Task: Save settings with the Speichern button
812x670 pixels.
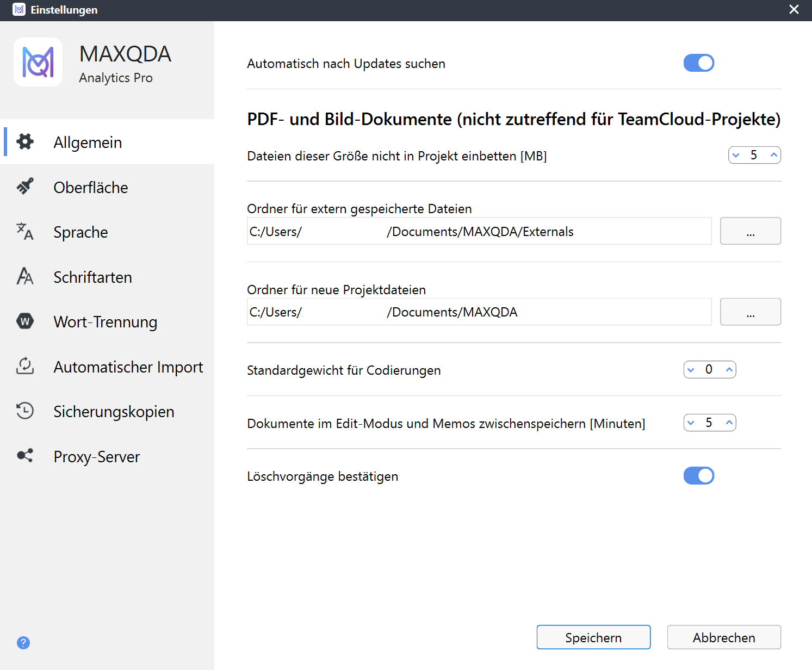Action: (593, 637)
